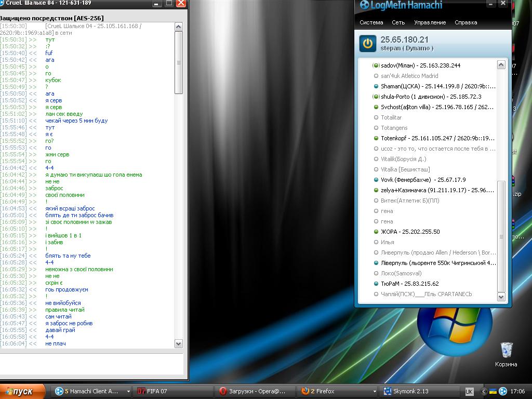The image size is (532, 399).
Task: Click the Hamachi peer list scrollbar thumb
Action: pyautogui.click(x=501, y=236)
